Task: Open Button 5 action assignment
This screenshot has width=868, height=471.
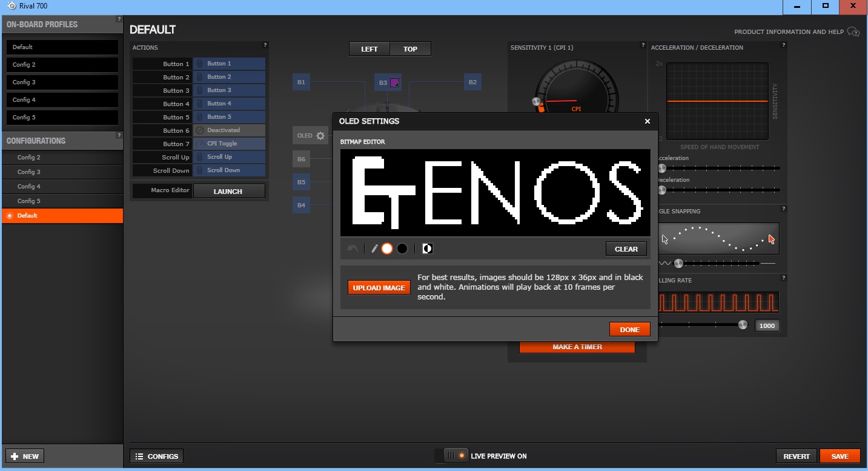Action: [229, 117]
